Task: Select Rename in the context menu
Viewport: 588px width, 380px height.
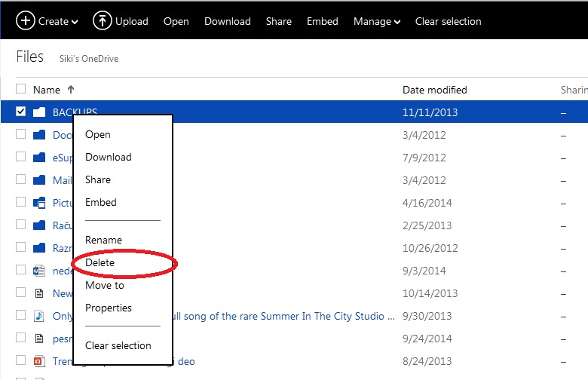Action: [x=103, y=240]
